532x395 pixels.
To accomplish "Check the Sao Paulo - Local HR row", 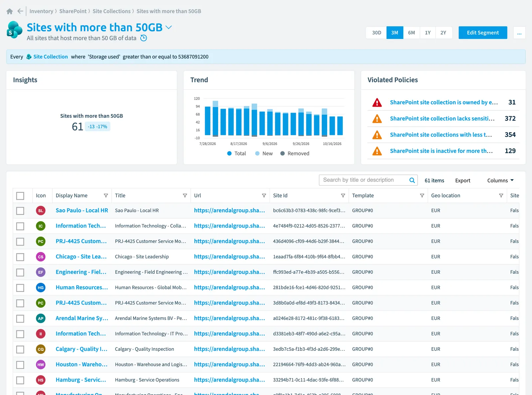I will click(x=20, y=211).
